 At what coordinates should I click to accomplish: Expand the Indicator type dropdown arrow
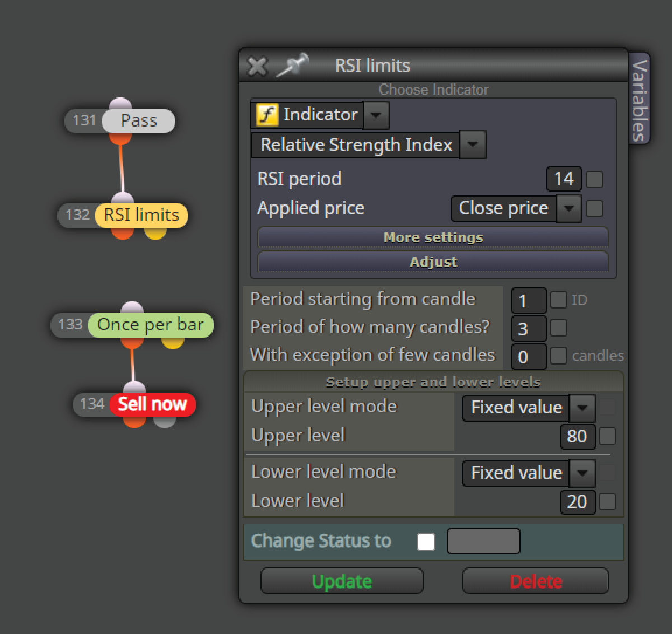click(376, 115)
